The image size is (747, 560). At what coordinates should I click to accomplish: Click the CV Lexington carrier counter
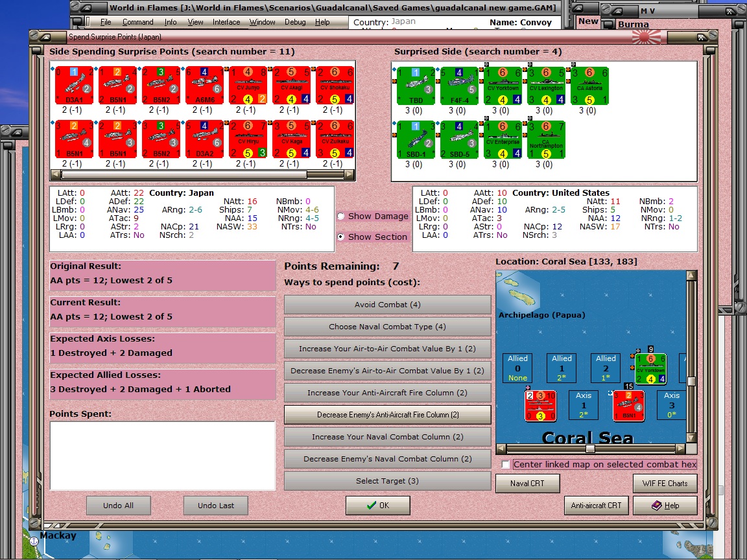point(547,86)
